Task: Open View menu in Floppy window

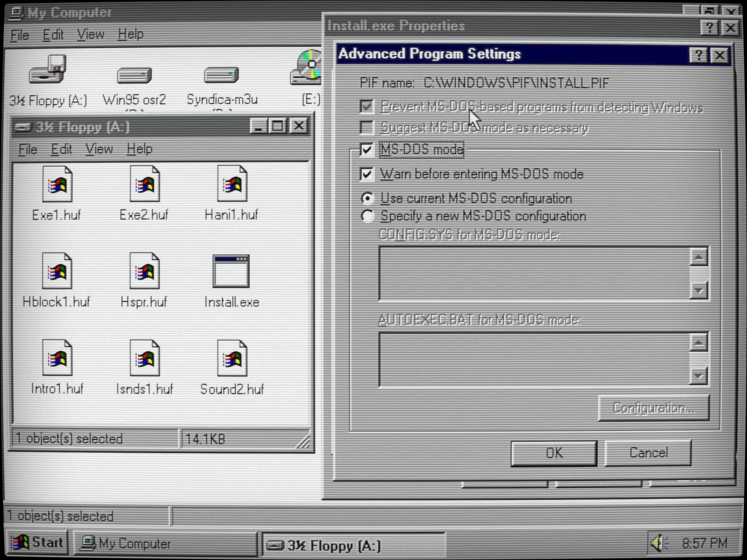Action: (99, 149)
